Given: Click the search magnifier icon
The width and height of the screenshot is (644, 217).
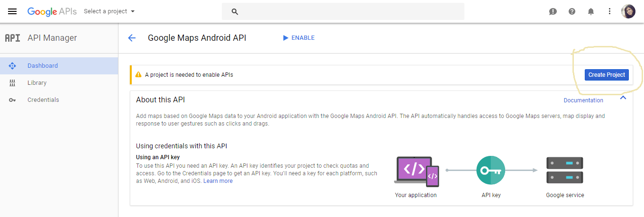Looking at the screenshot, I should click(x=235, y=11).
